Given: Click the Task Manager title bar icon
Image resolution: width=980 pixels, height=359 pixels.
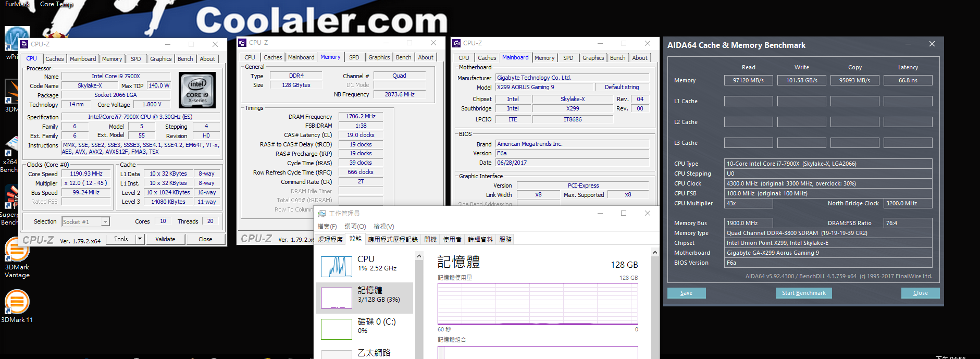Looking at the screenshot, I should pyautogui.click(x=322, y=214).
